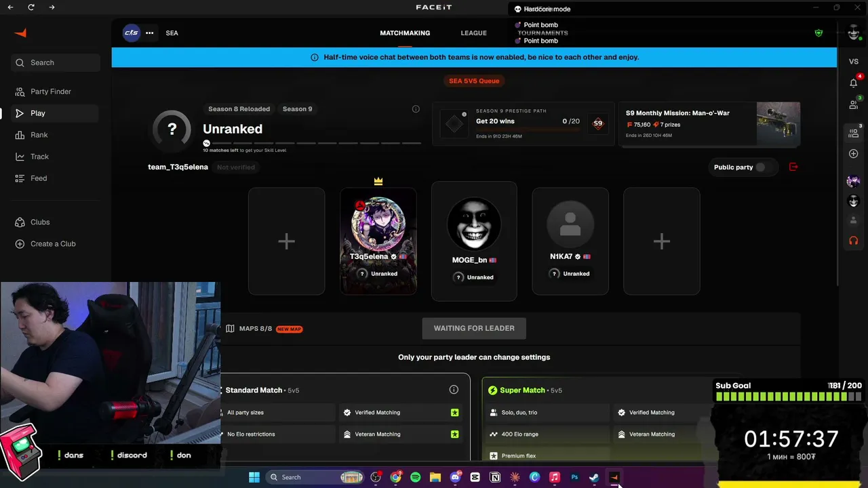Open the S9 Monthly Mission Man-o'-War card
The width and height of the screenshot is (868, 488).
[710, 123]
